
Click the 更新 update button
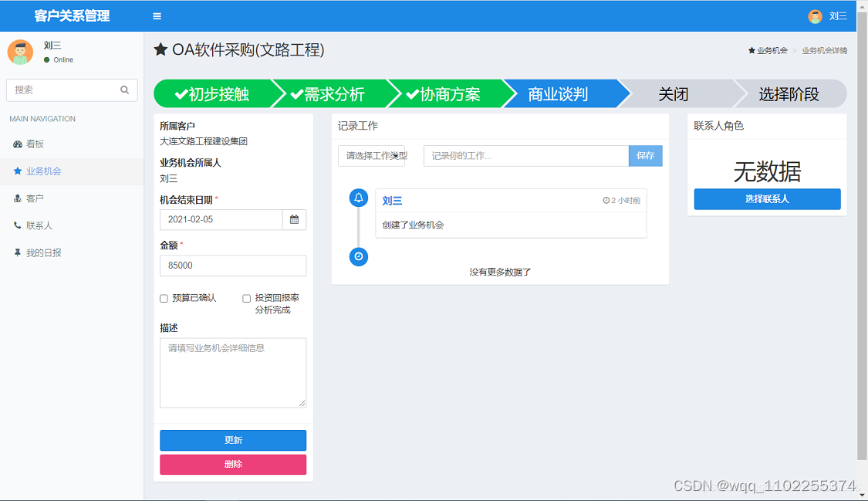232,440
